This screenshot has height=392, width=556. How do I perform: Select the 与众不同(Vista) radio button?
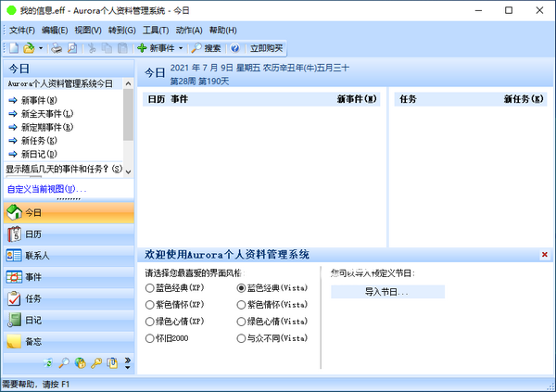click(x=241, y=338)
